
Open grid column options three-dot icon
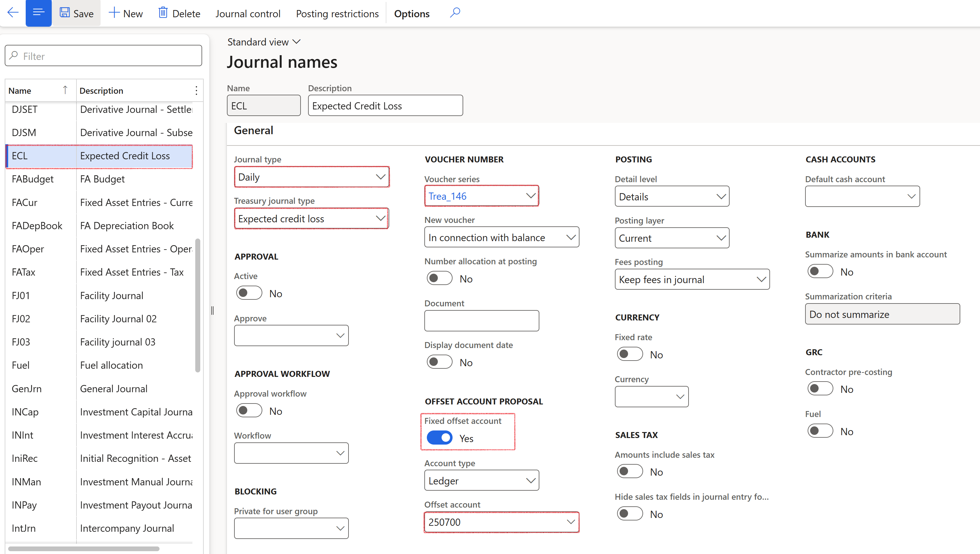click(196, 91)
